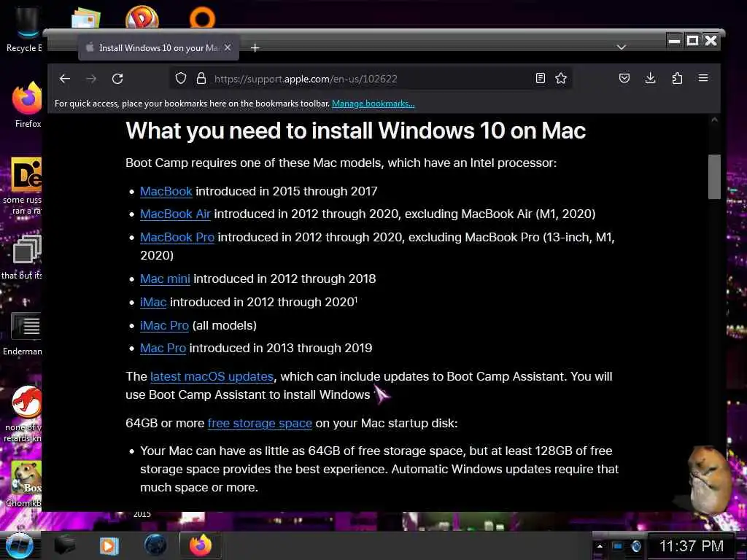The width and height of the screenshot is (747, 560).
Task: Open the ChomikBox desktop icon
Action: [25, 484]
